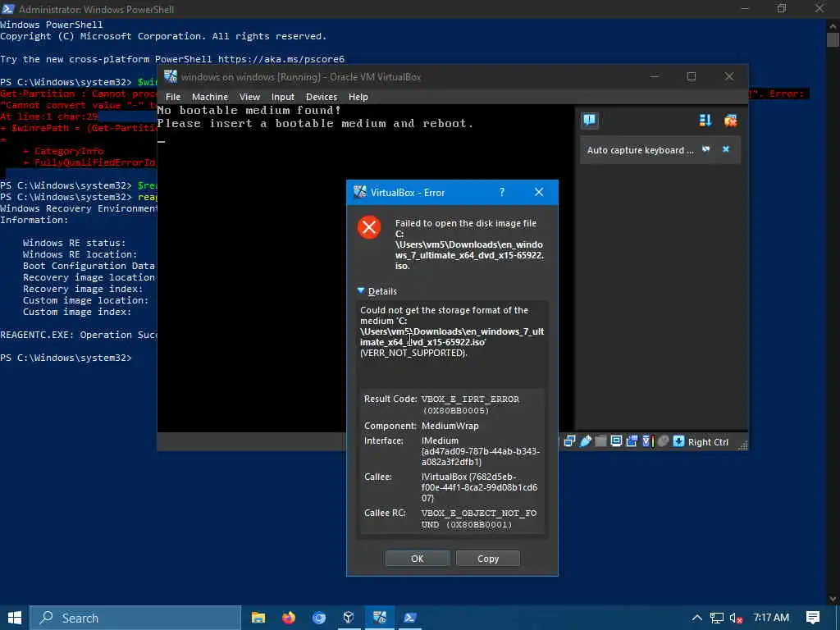Expand the Auto capture keyboard notification text
The image size is (840, 630).
[640, 150]
